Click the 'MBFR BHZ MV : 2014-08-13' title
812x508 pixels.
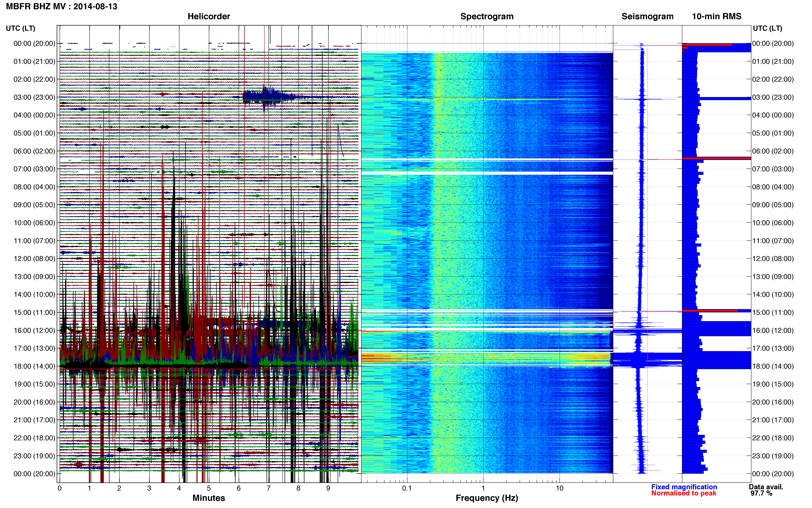(62, 6)
